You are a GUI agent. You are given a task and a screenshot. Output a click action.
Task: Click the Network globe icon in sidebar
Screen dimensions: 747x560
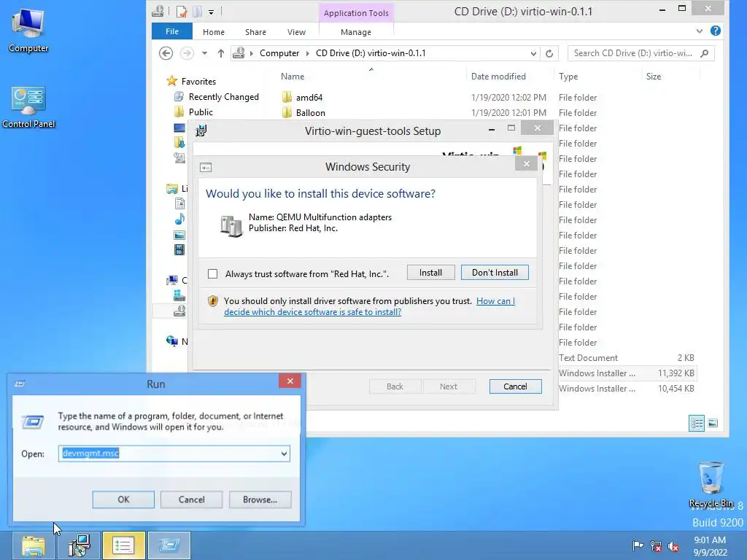[172, 341]
